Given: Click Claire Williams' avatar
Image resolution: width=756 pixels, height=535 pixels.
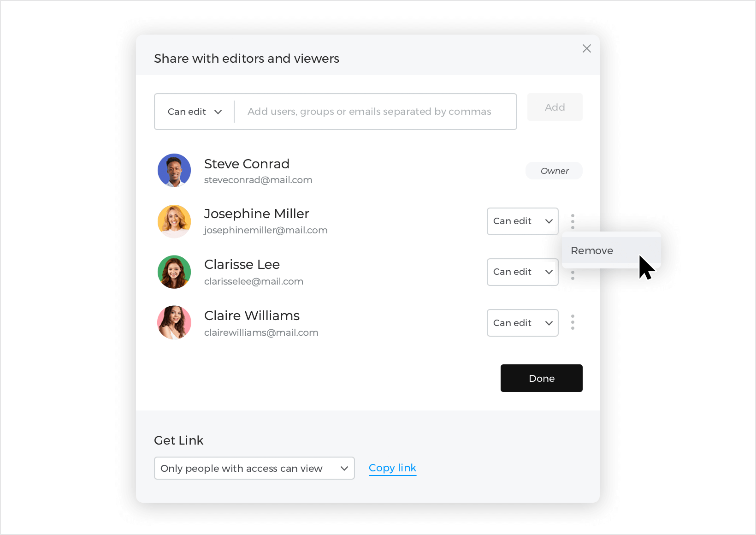Looking at the screenshot, I should (x=174, y=322).
